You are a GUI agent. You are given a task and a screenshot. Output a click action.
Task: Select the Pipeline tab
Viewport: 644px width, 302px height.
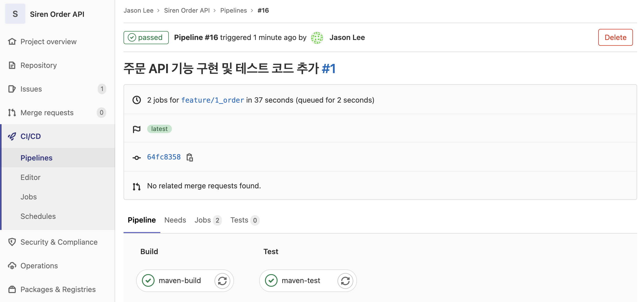142,220
